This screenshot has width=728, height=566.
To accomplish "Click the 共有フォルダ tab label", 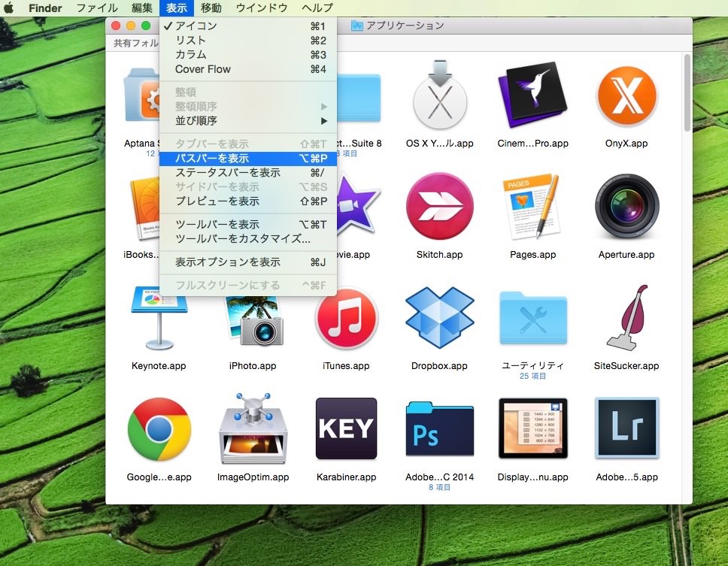I will (x=135, y=43).
